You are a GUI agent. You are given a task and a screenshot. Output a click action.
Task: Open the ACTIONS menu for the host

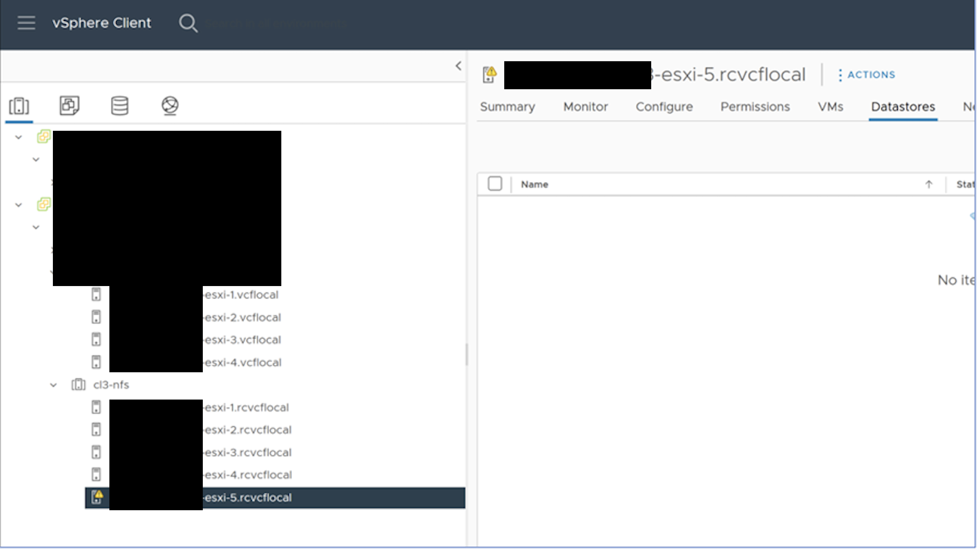(x=866, y=75)
